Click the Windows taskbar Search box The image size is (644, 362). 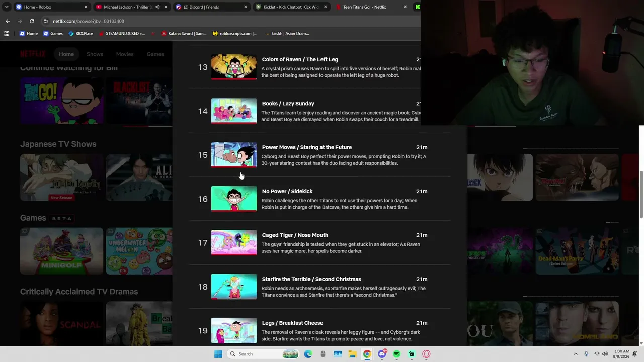coord(263,354)
